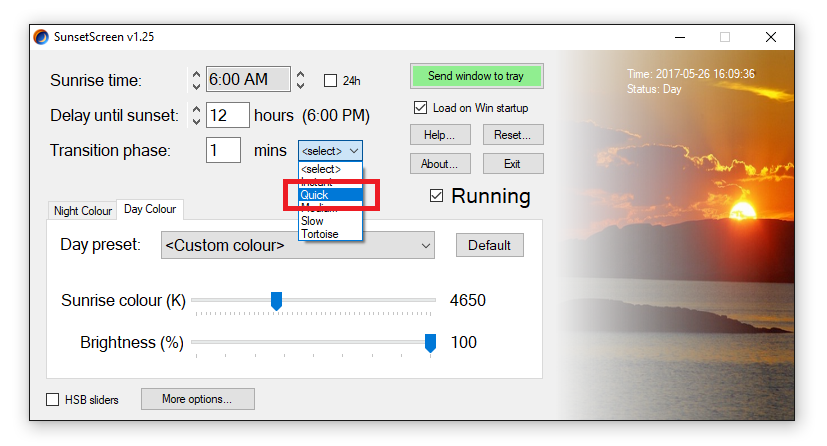This screenshot has width=827, height=446.
Task: Enable the HSB sliders checkbox
Action: [53, 400]
